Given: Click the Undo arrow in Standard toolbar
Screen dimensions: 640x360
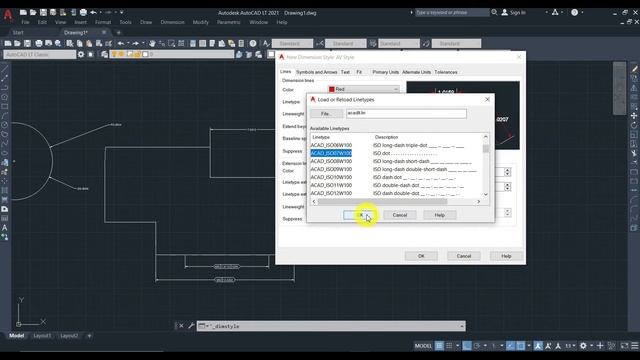Looking at the screenshot, I should (121, 43).
